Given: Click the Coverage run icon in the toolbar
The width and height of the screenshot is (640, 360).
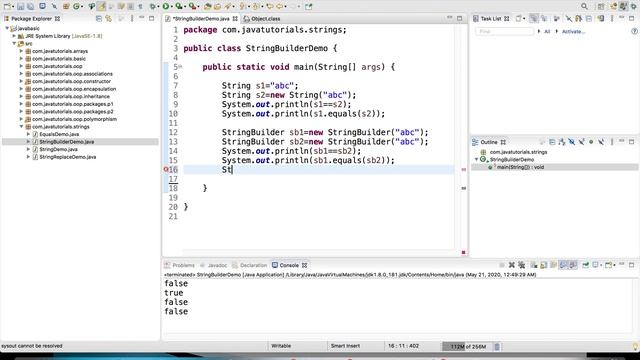Looking at the screenshot, I should coord(179,7).
